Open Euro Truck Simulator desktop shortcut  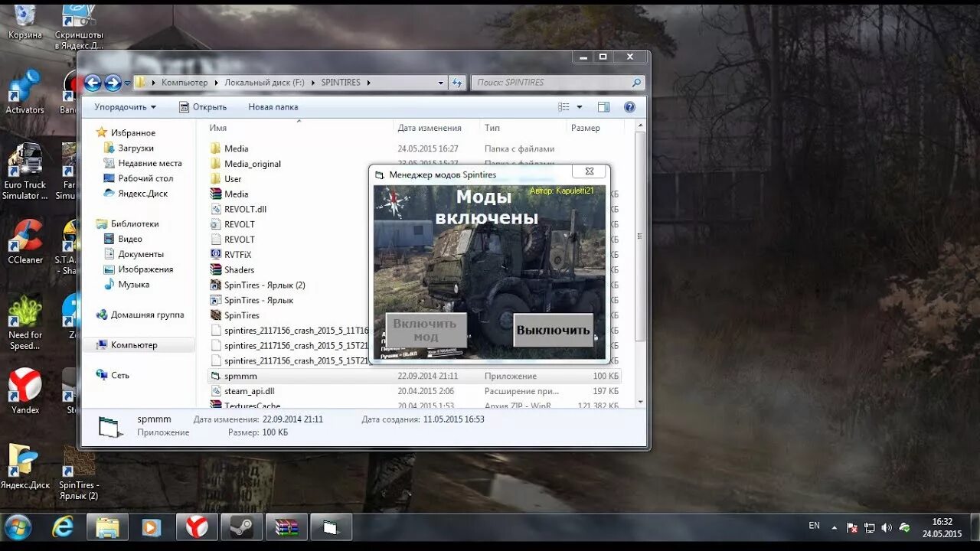tap(25, 171)
